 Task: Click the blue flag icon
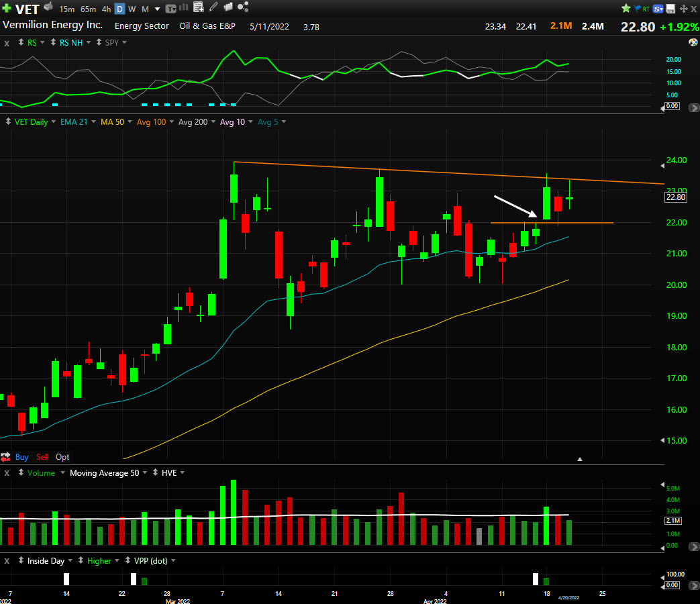[x=637, y=8]
